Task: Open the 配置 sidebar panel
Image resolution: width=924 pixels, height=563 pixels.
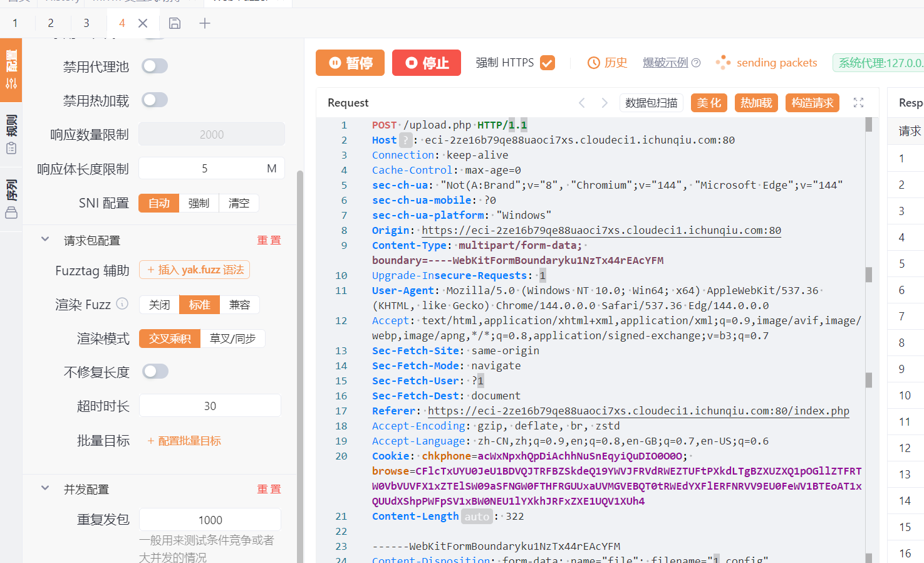Action: [11, 70]
